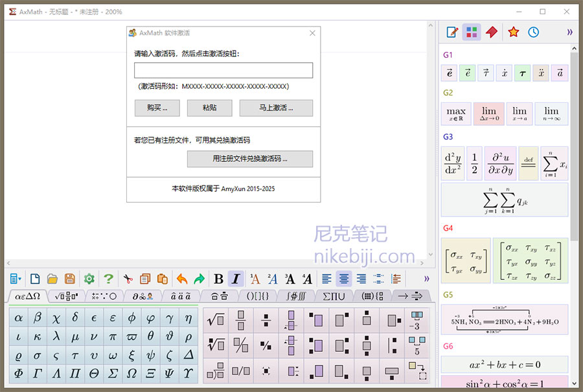This screenshot has width=583, height=392.
Task: Click the New document icon
Action: [35, 279]
